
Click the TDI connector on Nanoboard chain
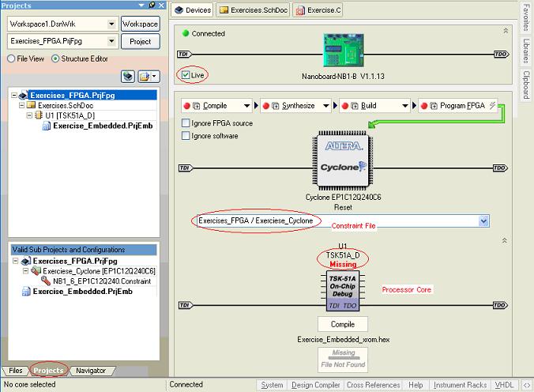coord(185,55)
